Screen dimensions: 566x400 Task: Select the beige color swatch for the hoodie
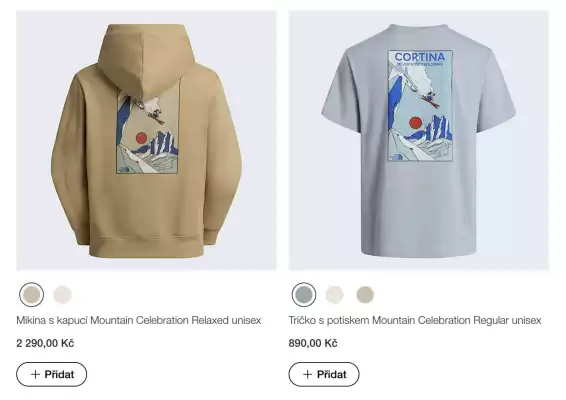click(x=32, y=295)
